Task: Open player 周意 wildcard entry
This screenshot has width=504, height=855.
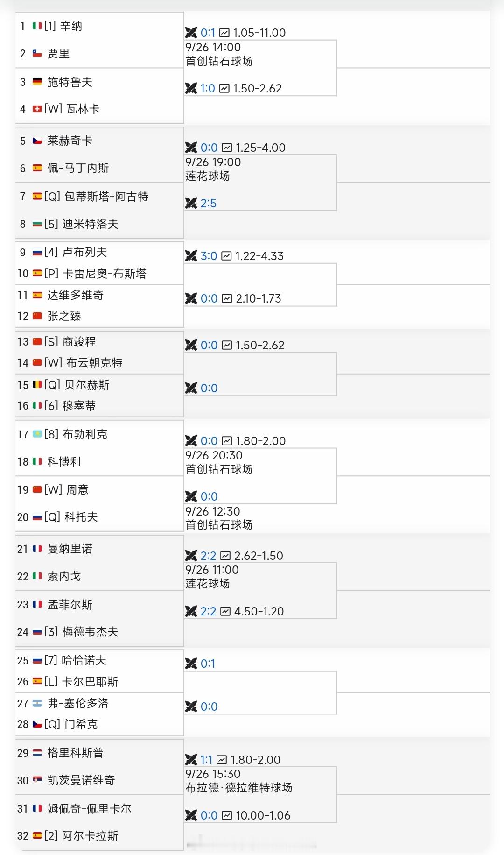Action: pyautogui.click(x=77, y=490)
